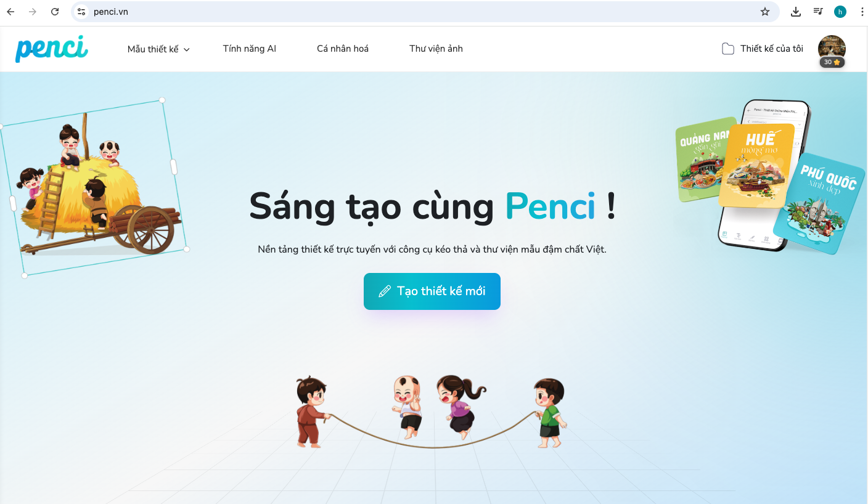Bookmark this page with the star icon
Viewport: 868px width, 504px height.
[x=765, y=12]
